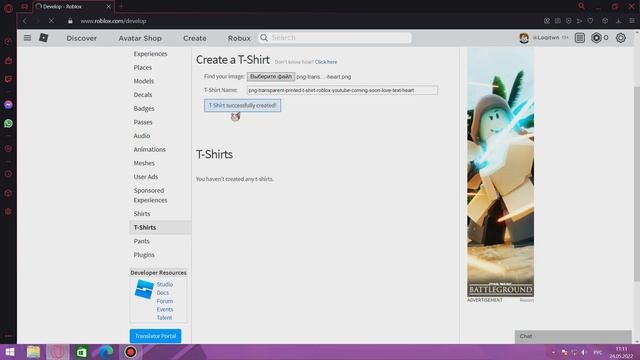Select Plugins in the left sidebar
The width and height of the screenshot is (640, 360).
(144, 255)
